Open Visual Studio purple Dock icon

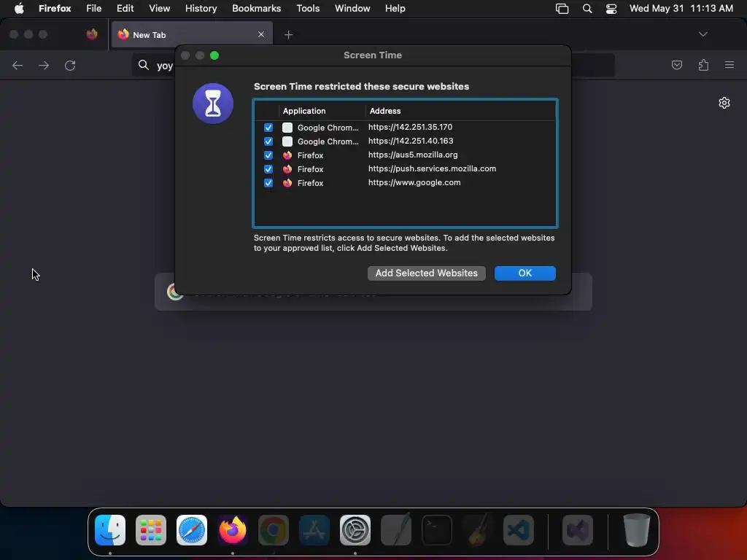578,530
